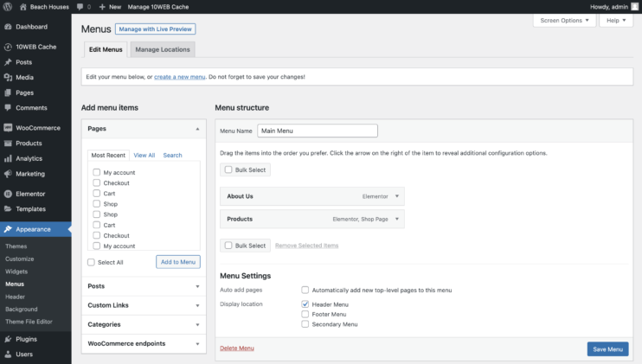Click the Appearance paintbrush icon

[8, 229]
